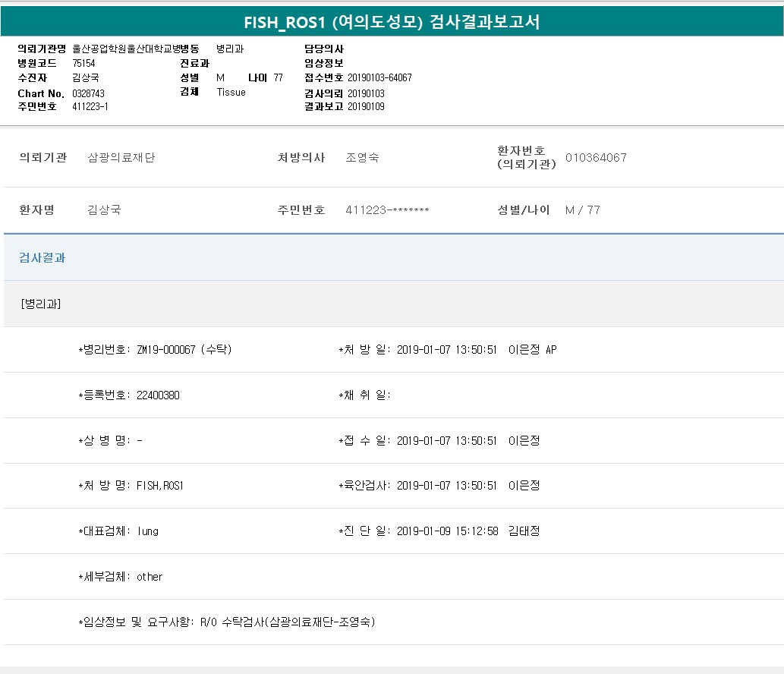Image resolution: width=784 pixels, height=674 pixels.
Task: Click the Chart No. value 0328743
Action: point(88,93)
